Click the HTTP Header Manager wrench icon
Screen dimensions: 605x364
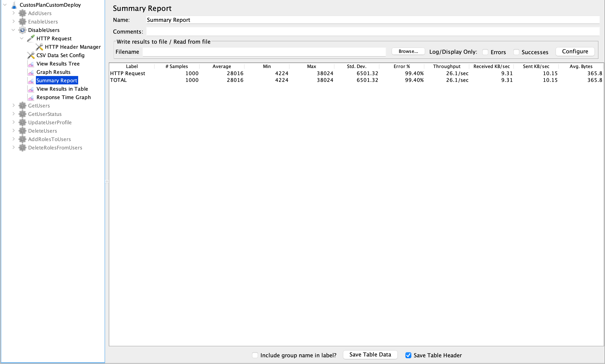click(39, 47)
